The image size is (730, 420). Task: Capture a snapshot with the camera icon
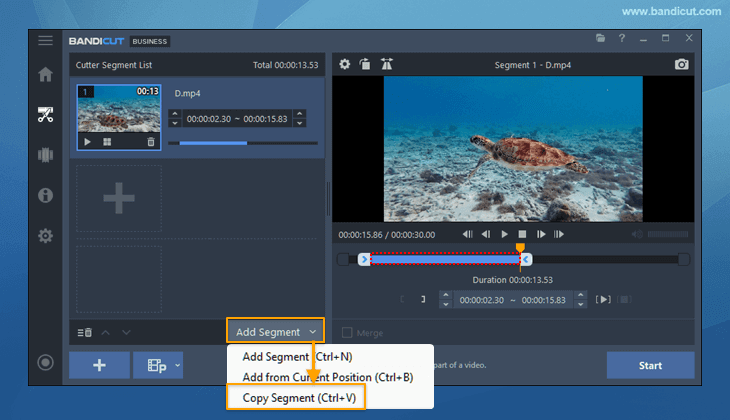[x=682, y=64]
